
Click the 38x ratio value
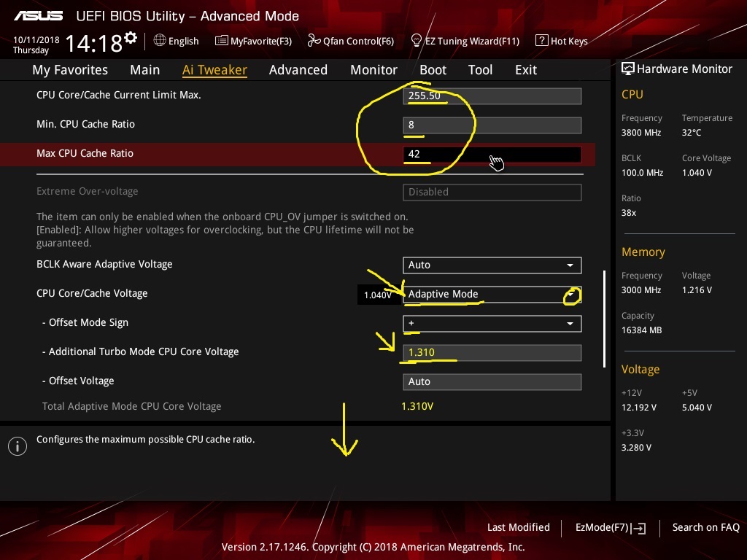[629, 213]
